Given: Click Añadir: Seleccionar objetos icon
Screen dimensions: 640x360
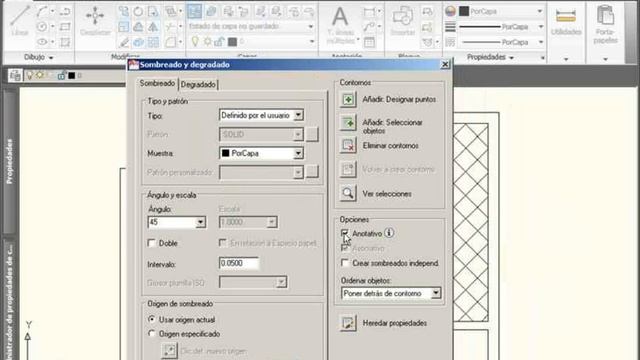Looking at the screenshot, I should [x=348, y=122].
